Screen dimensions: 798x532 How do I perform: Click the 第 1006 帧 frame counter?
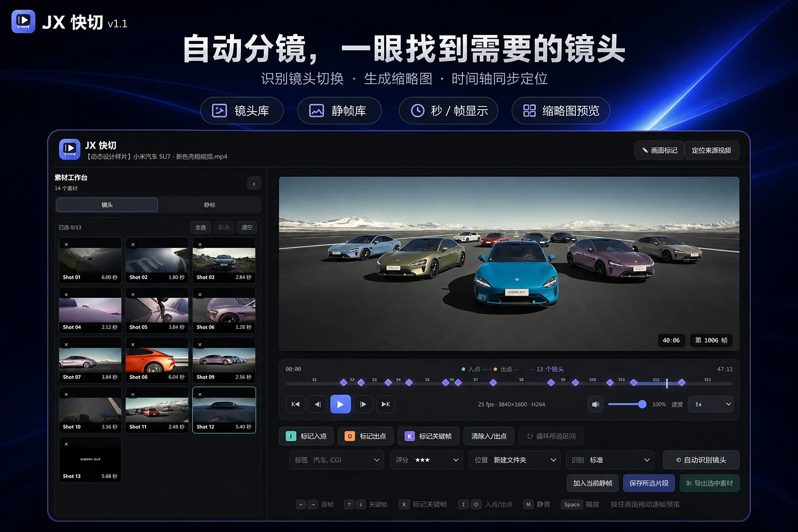711,340
